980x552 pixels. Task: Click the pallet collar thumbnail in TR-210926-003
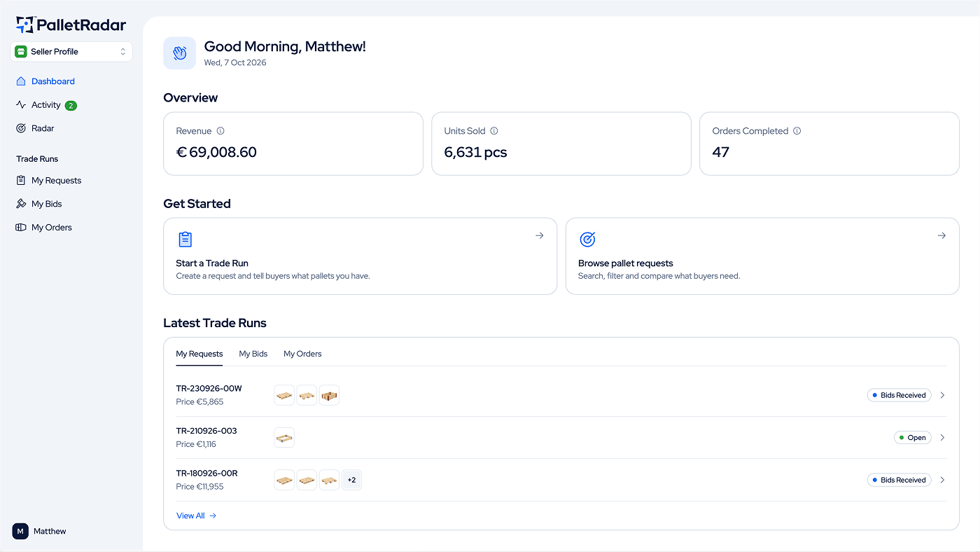point(284,438)
